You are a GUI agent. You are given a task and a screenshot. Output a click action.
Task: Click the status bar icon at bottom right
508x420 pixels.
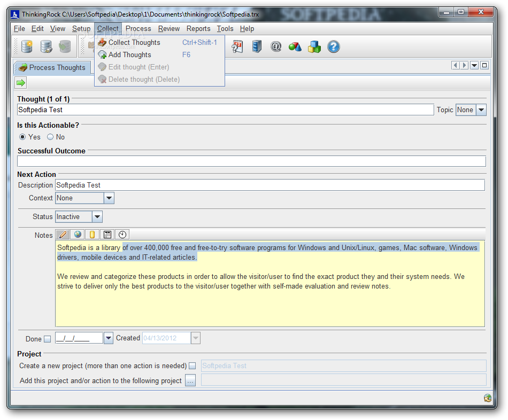pos(488,398)
